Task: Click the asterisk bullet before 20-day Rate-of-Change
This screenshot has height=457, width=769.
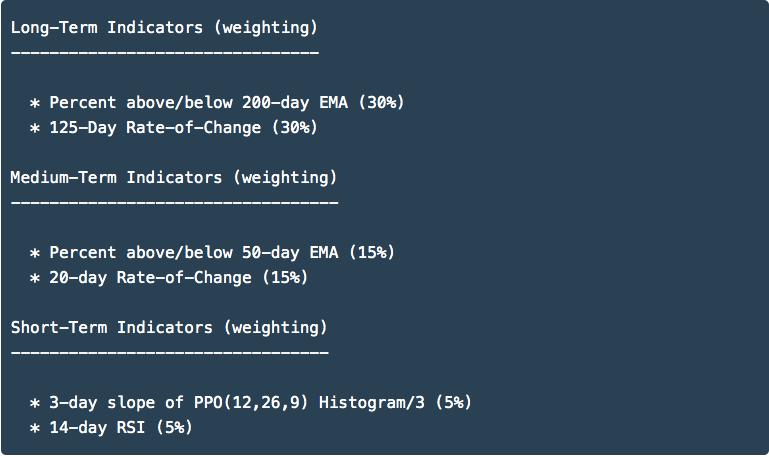Action: coord(34,279)
